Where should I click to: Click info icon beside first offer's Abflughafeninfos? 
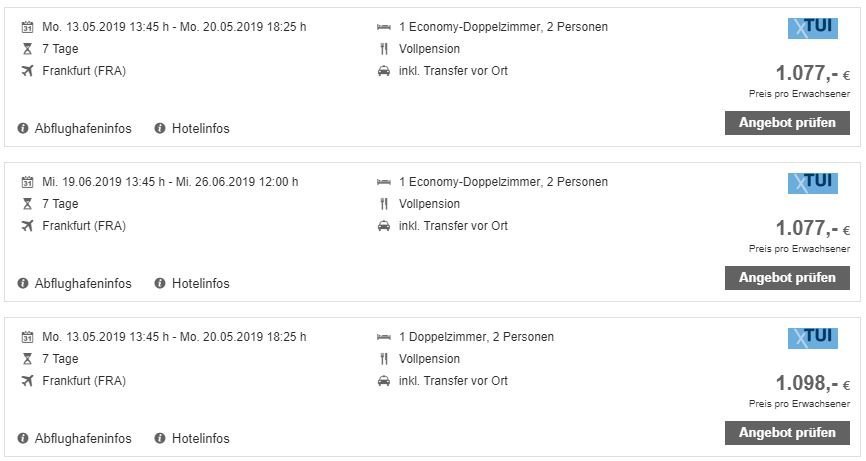(x=23, y=129)
